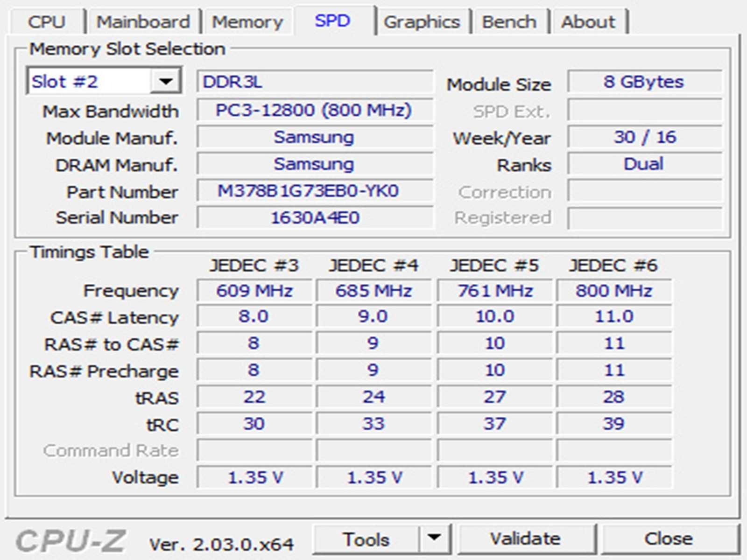Click the Tools button
Image resolution: width=747 pixels, height=560 pixels.
pyautogui.click(x=366, y=539)
